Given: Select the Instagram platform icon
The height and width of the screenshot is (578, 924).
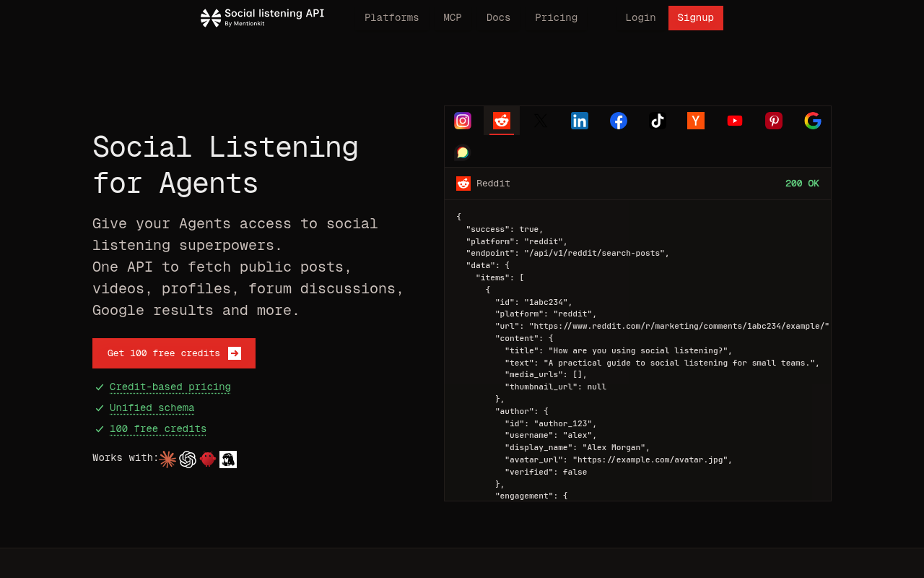Looking at the screenshot, I should click(x=463, y=121).
